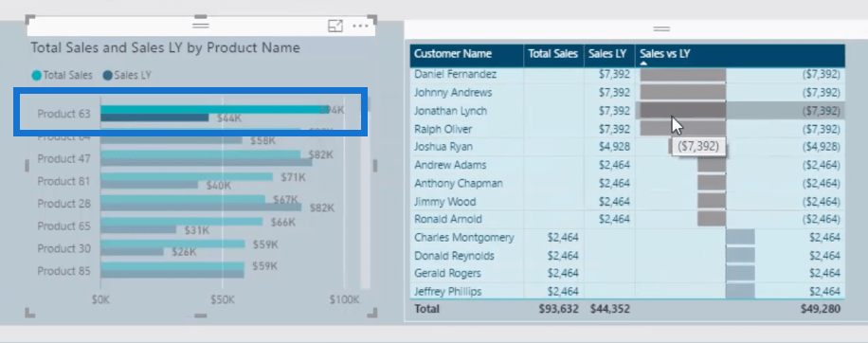The width and height of the screenshot is (868, 343).
Task: Click the Total Sales legend marker
Action: click(x=37, y=76)
